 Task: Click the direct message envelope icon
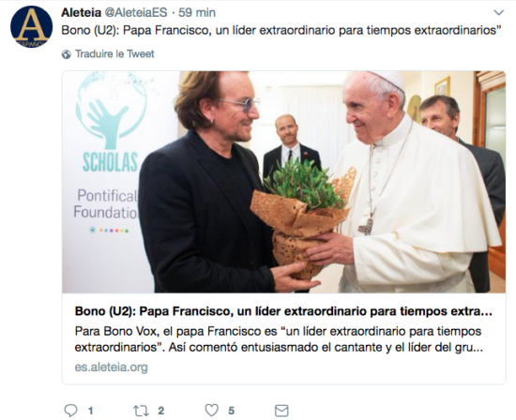tap(281, 411)
